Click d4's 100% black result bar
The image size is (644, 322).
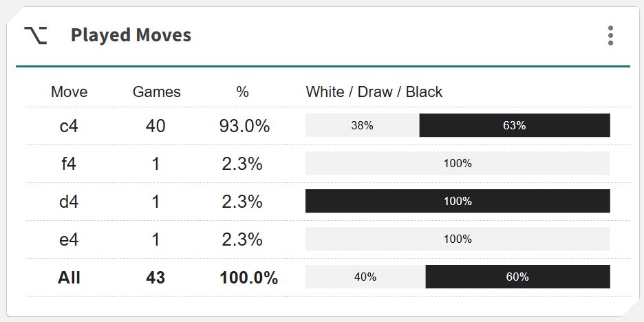458,202
